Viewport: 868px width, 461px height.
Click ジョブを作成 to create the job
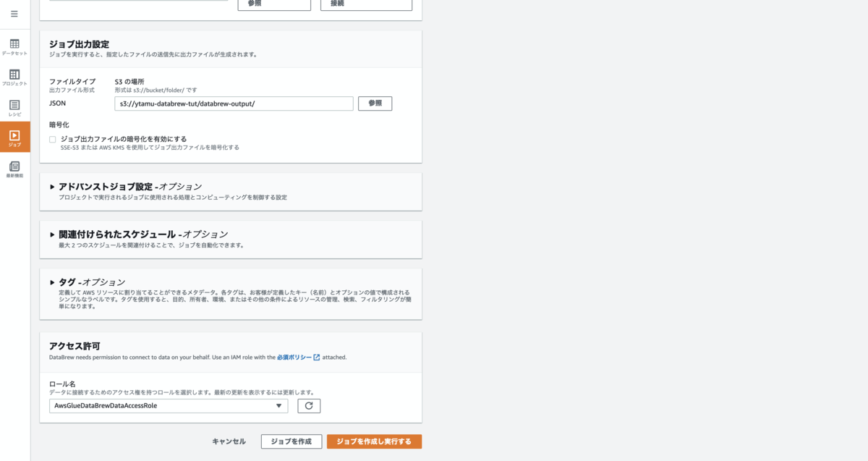pyautogui.click(x=292, y=441)
